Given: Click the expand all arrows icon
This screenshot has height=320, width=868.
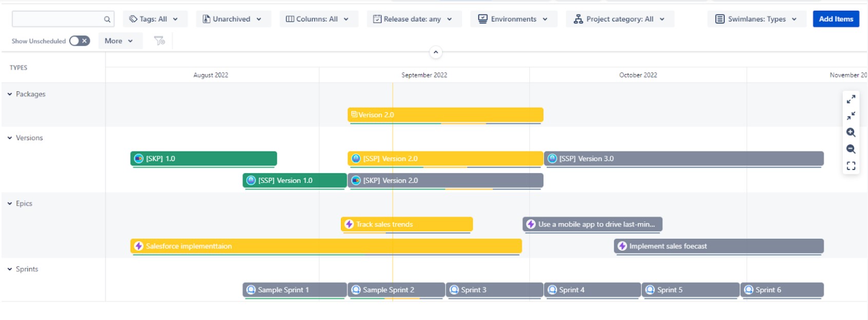Looking at the screenshot, I should [x=851, y=99].
